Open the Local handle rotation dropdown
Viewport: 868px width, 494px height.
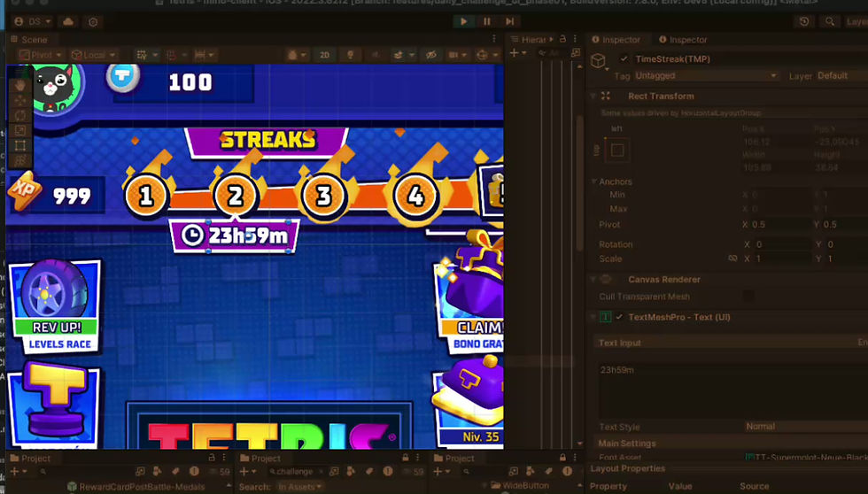[x=94, y=55]
